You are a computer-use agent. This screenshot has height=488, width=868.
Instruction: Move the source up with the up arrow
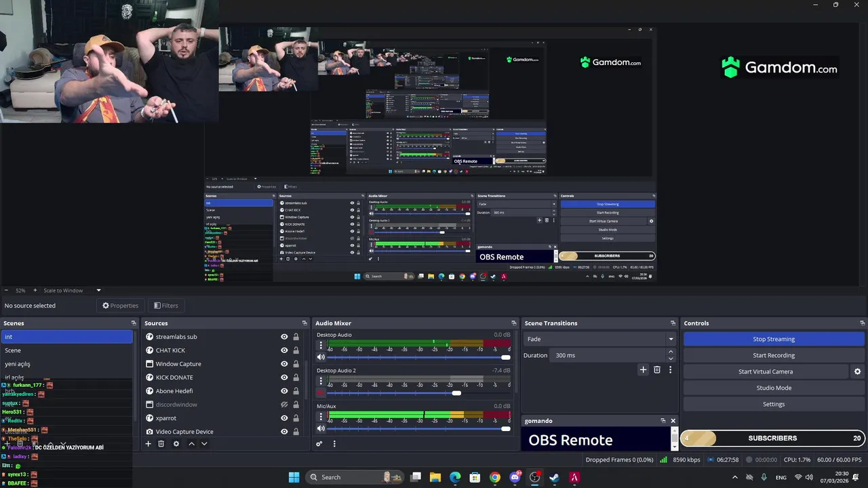[x=191, y=444]
